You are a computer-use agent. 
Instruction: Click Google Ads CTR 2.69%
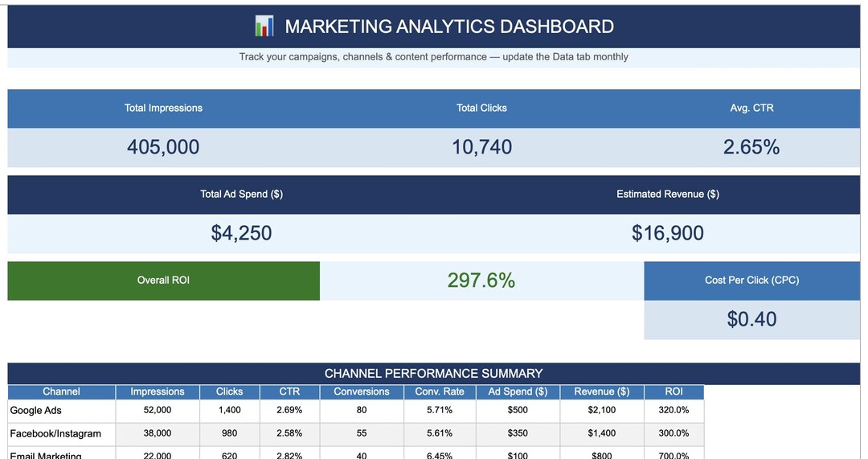click(x=289, y=410)
